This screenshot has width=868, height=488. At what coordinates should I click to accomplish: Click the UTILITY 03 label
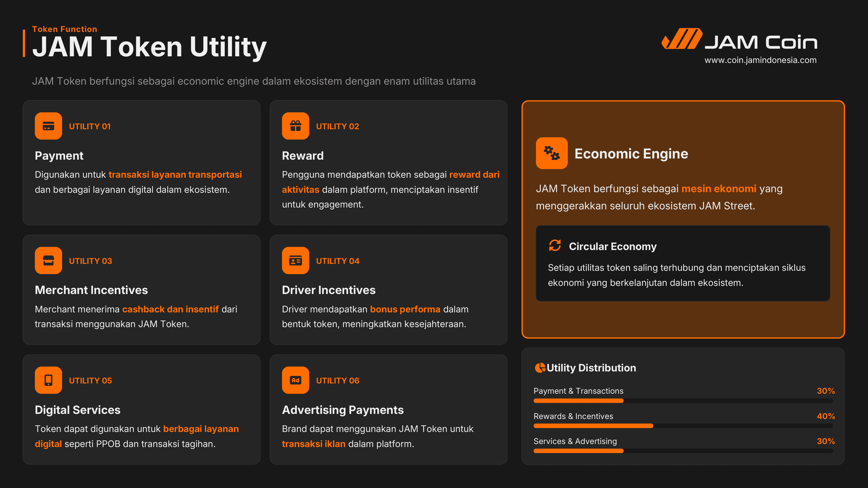(x=90, y=261)
